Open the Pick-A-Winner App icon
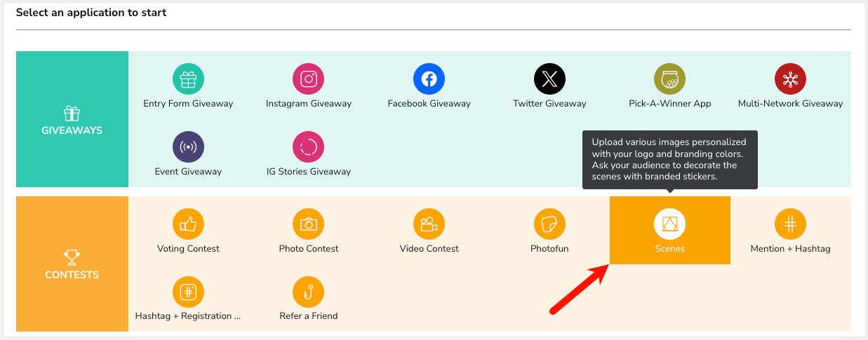 tap(670, 79)
